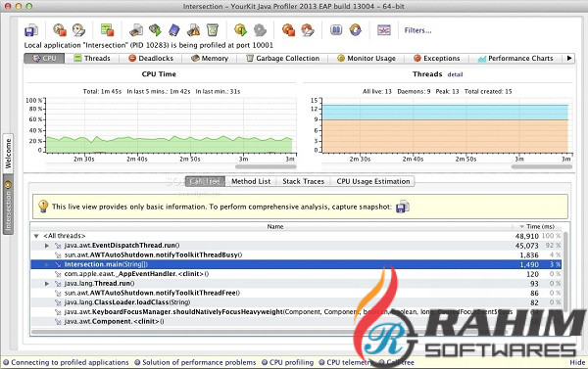Image resolution: width=588 pixels, height=369 pixels.
Task: Open the vertical Welcome side tab
Action: 8,154
